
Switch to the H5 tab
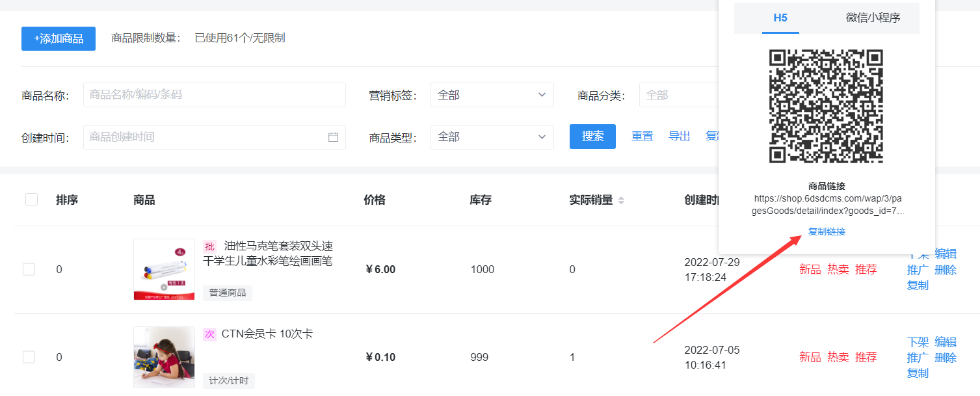(780, 18)
